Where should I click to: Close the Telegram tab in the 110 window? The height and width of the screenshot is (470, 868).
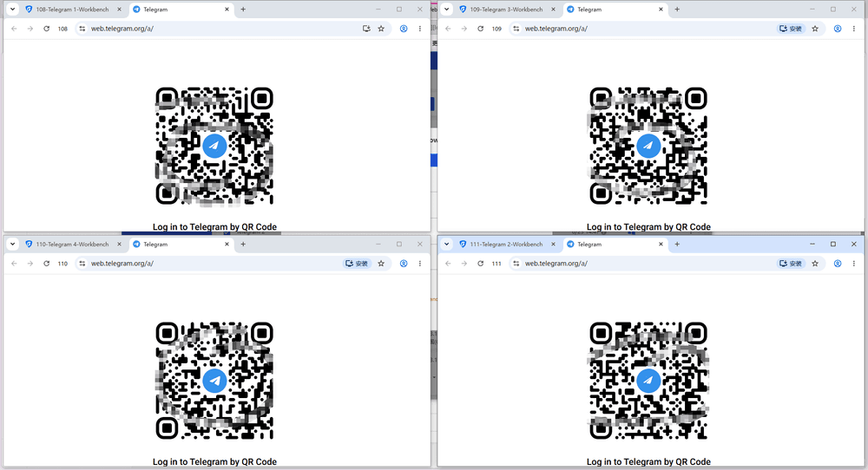227,245
